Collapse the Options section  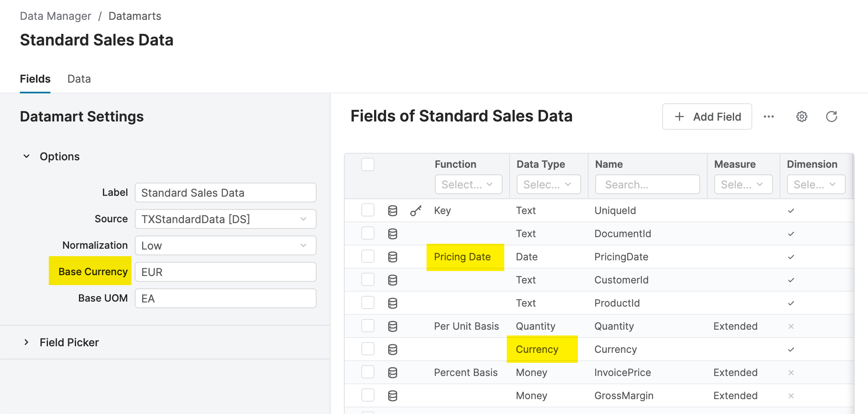point(26,157)
